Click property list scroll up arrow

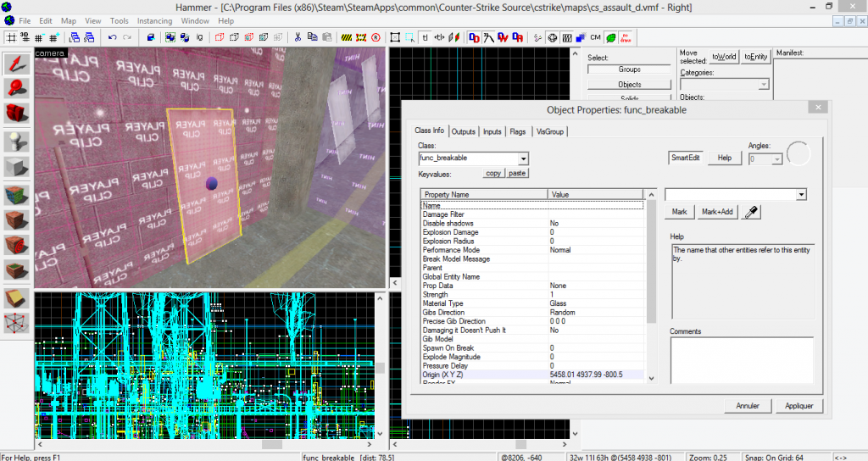pos(651,194)
